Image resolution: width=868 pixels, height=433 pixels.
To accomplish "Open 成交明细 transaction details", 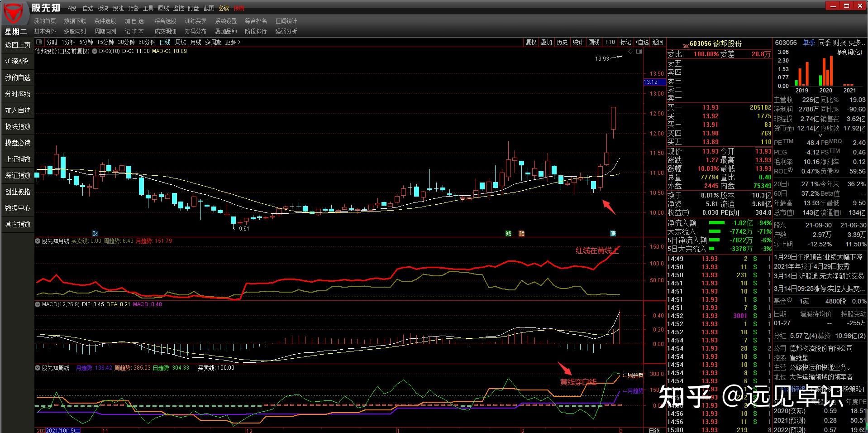I will tap(165, 31).
